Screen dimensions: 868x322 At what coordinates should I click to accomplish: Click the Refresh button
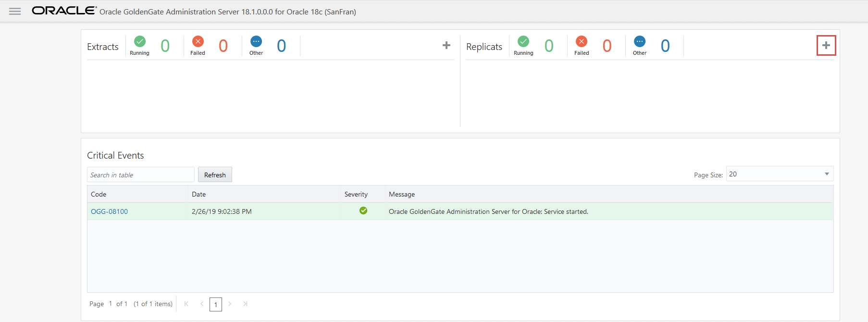tap(215, 174)
